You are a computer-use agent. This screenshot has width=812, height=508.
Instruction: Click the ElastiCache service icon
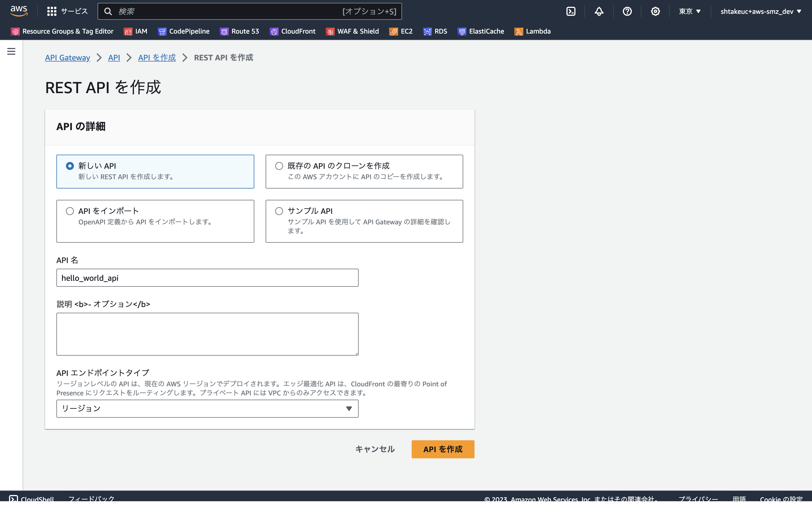pos(462,32)
